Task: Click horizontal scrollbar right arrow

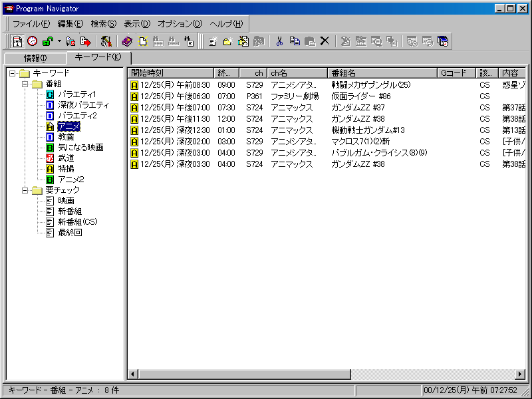Action: [x=520, y=374]
